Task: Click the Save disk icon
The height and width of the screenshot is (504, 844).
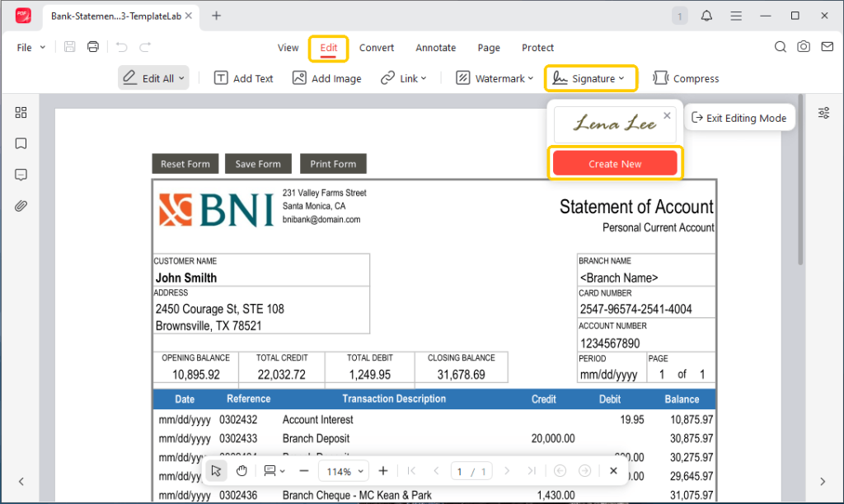Action: point(69,47)
